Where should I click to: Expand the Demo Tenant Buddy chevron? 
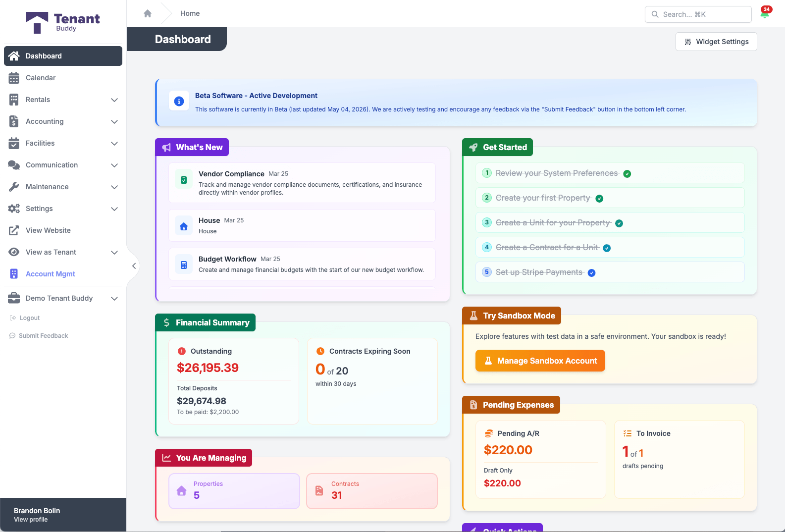tap(114, 298)
